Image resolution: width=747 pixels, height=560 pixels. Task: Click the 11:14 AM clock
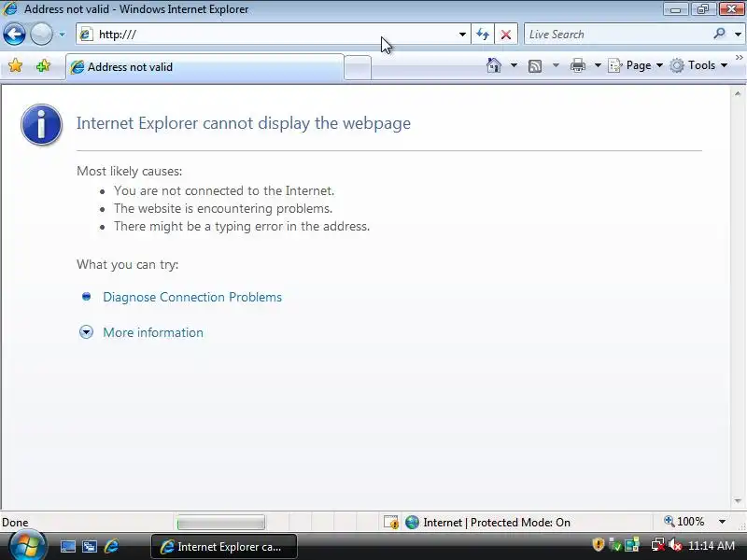712,546
